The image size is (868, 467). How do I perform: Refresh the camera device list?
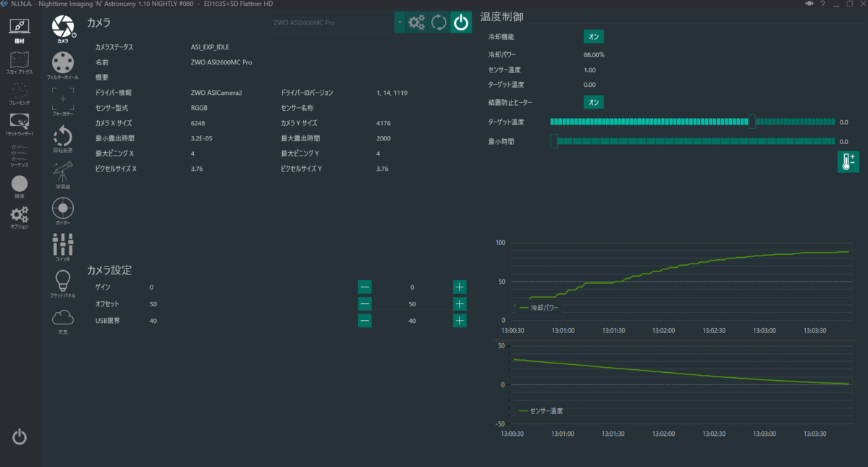[438, 22]
